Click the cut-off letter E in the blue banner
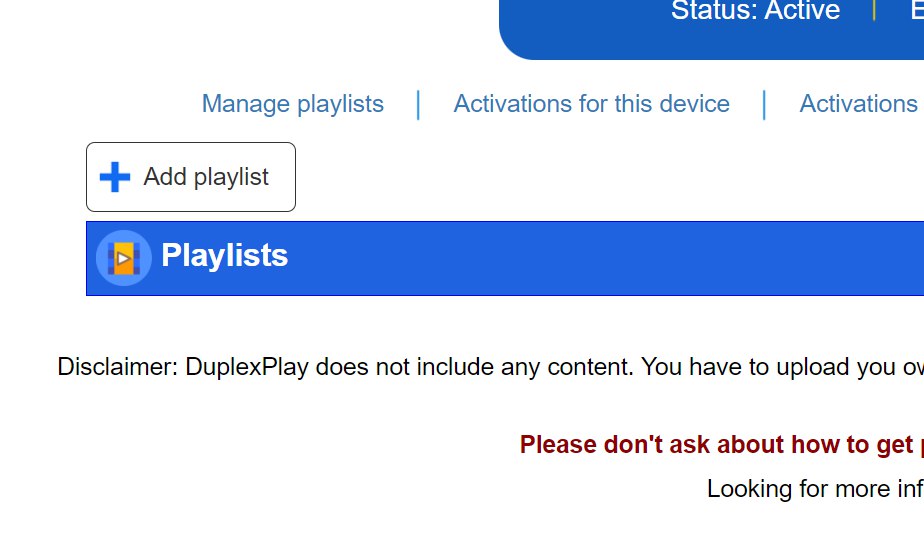This screenshot has width=924, height=556. [x=918, y=10]
